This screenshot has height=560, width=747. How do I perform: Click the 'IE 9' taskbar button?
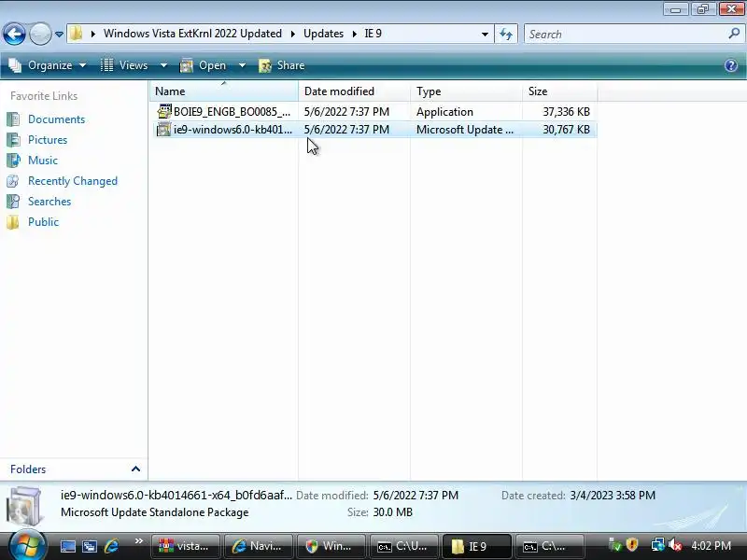476,546
